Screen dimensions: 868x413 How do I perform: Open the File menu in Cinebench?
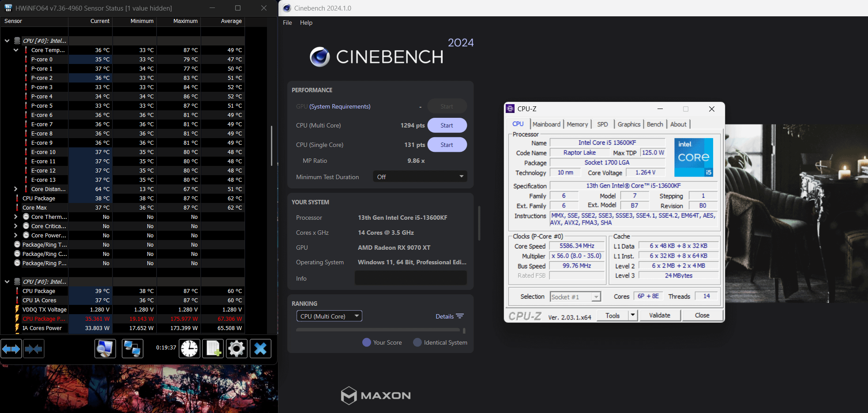point(287,23)
